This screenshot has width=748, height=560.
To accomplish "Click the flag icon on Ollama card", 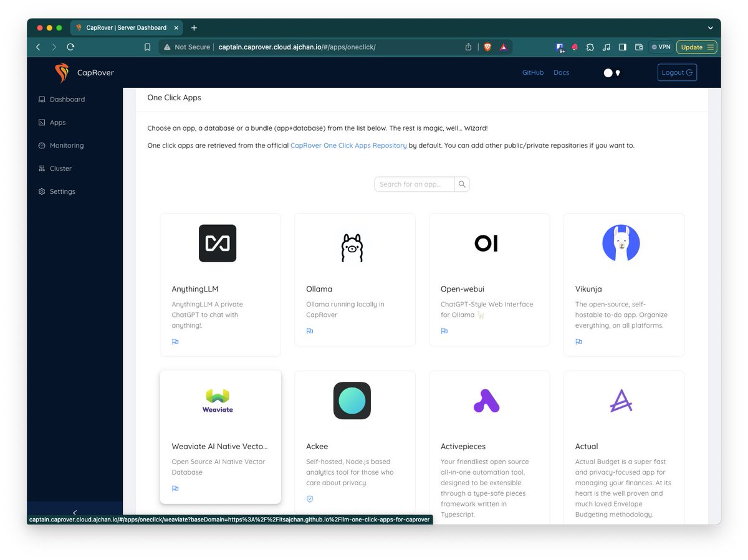I will click(x=310, y=331).
